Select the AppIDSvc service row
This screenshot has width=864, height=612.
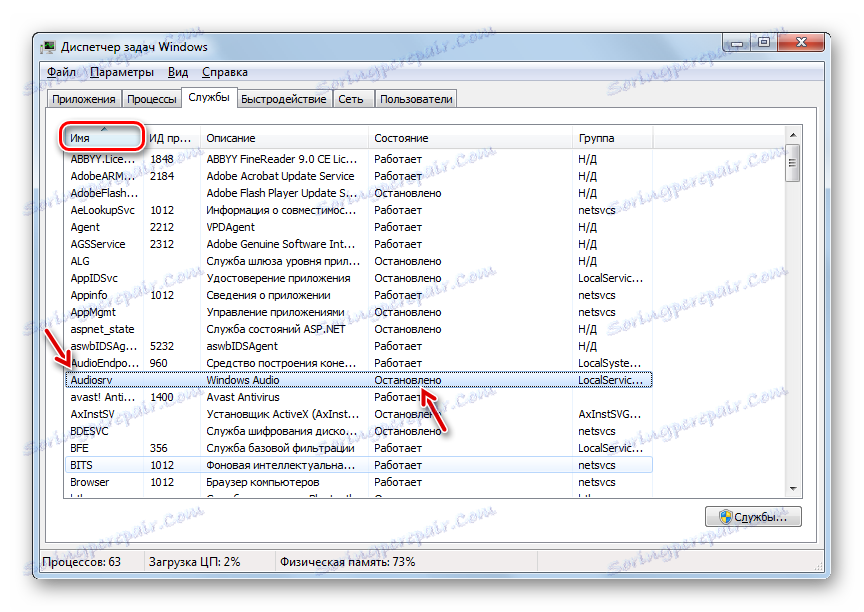(x=358, y=278)
